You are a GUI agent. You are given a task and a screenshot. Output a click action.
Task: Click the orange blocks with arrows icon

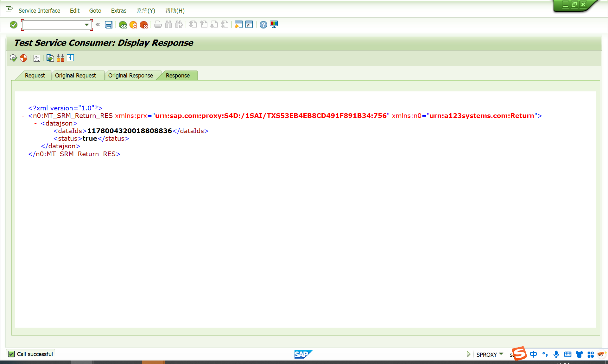click(x=60, y=58)
